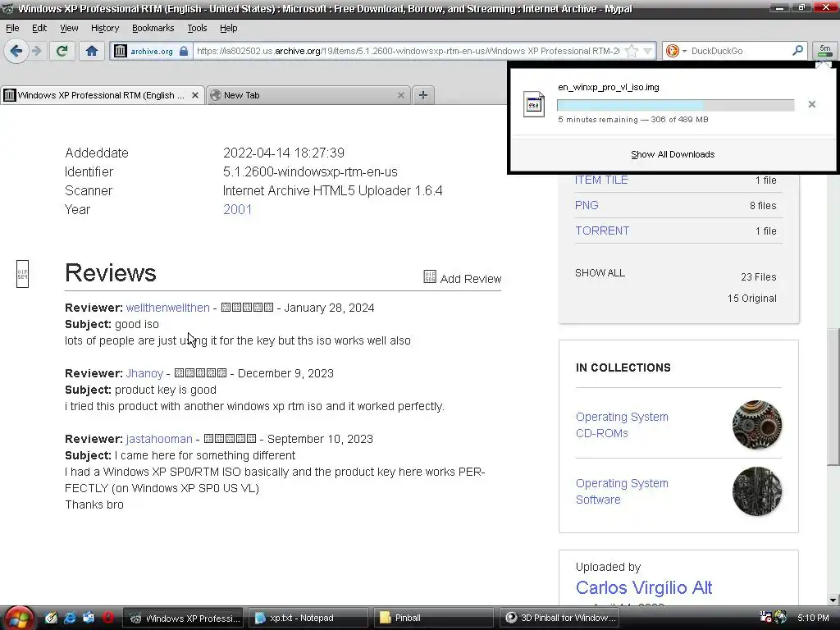Open Operating System Software collection link

(622, 491)
